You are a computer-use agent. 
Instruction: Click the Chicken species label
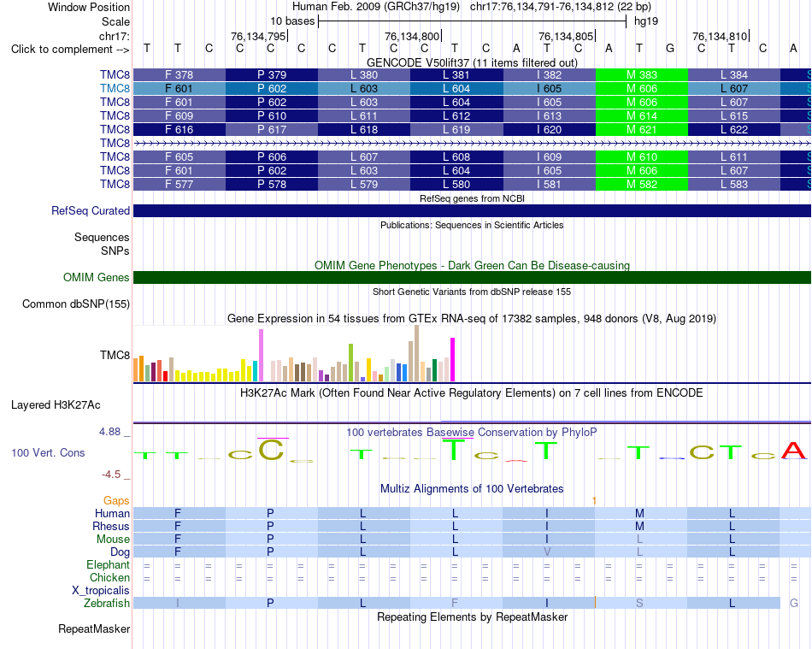click(109, 577)
